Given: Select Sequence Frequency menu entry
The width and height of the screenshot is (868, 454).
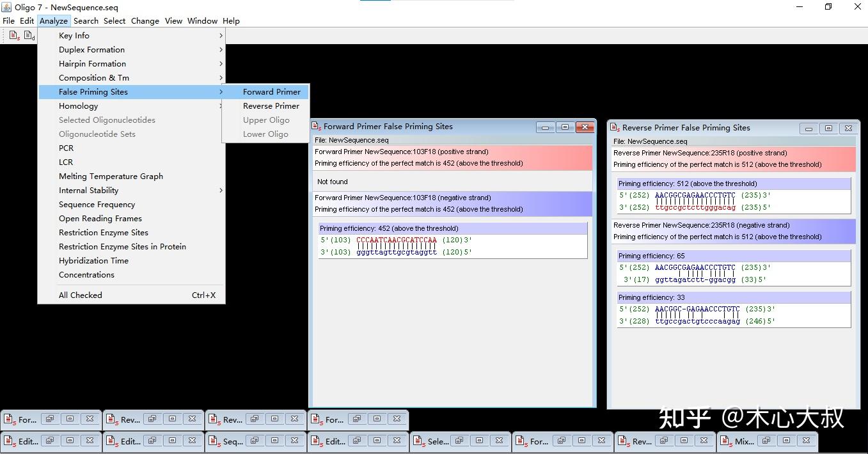Looking at the screenshot, I should click(131, 205).
